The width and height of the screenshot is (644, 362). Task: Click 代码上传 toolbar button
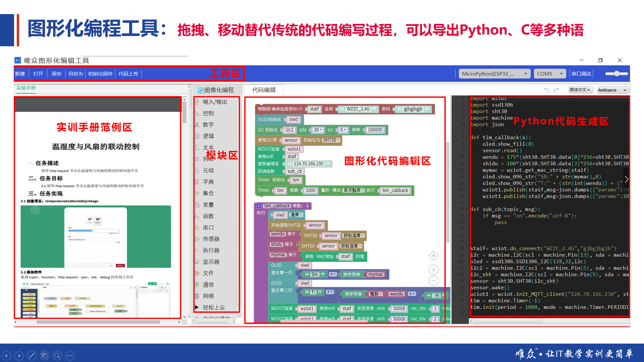coord(128,74)
